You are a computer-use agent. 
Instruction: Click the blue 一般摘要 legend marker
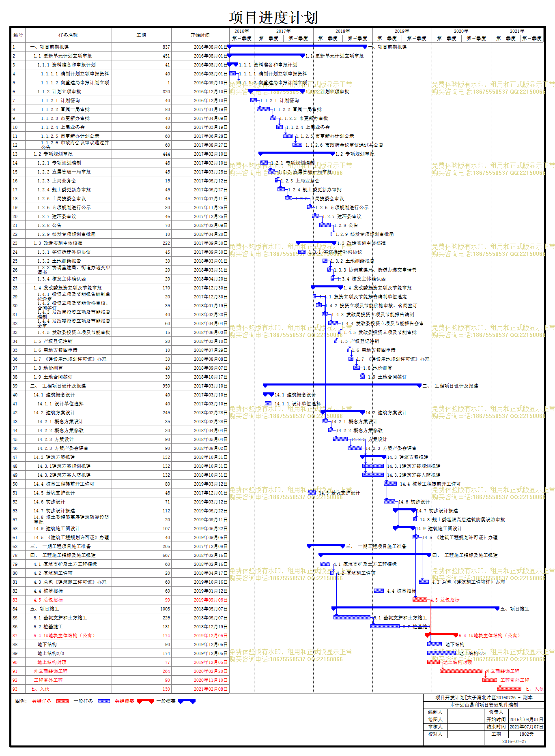tap(187, 701)
